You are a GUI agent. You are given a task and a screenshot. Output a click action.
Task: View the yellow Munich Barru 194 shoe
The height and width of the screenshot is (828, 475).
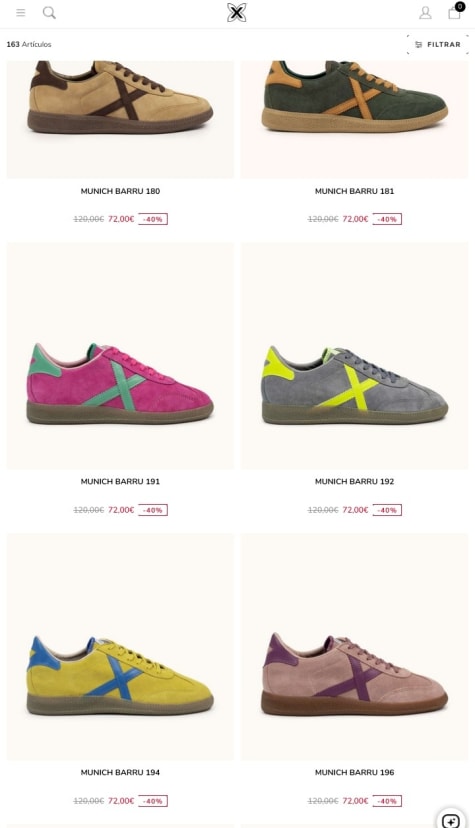(x=120, y=647)
